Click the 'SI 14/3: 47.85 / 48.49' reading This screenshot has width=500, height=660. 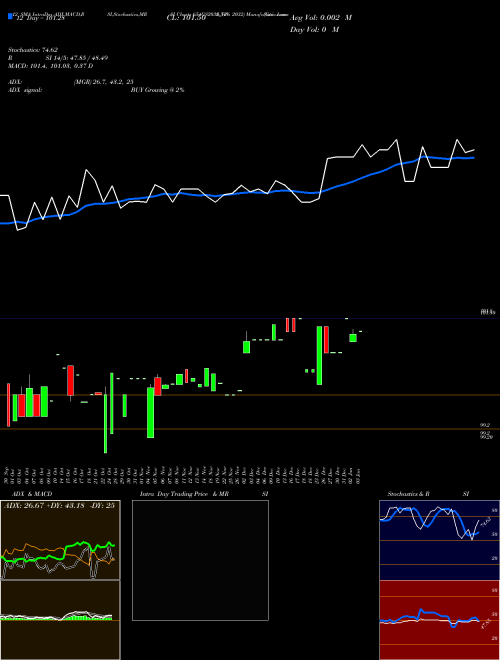[77, 58]
